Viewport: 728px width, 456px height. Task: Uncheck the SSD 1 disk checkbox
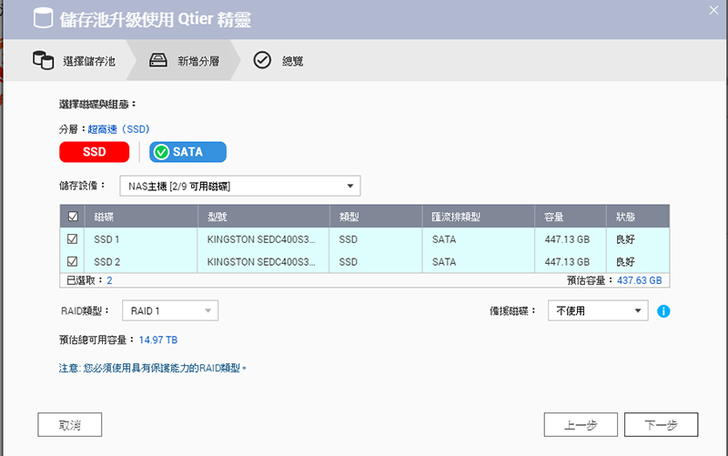point(72,240)
